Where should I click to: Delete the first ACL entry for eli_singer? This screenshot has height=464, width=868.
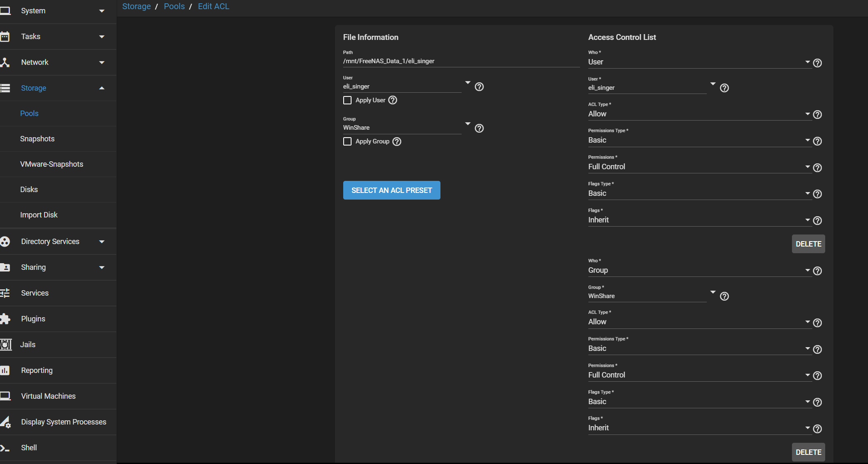(808, 244)
